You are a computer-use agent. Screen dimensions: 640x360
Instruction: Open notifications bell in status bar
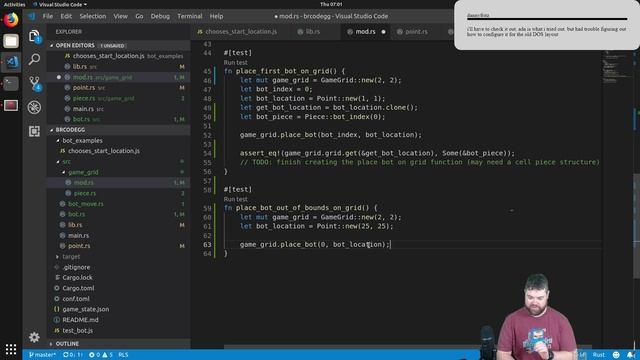[631, 355]
